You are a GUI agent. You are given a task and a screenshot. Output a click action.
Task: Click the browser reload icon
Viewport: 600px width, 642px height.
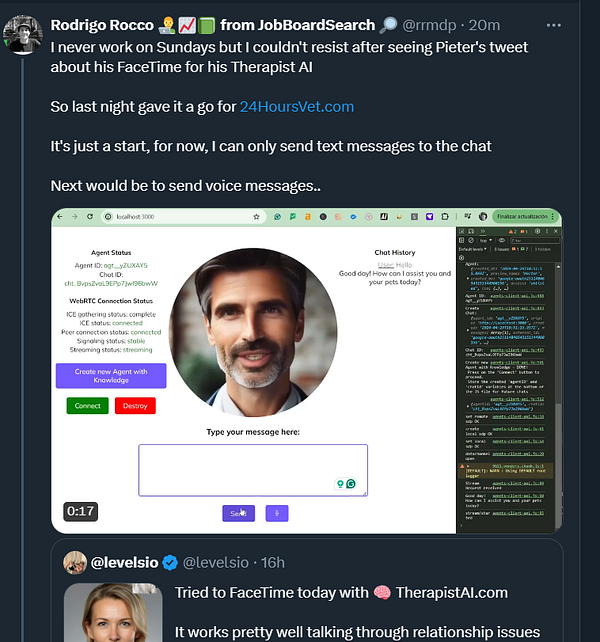click(x=90, y=217)
